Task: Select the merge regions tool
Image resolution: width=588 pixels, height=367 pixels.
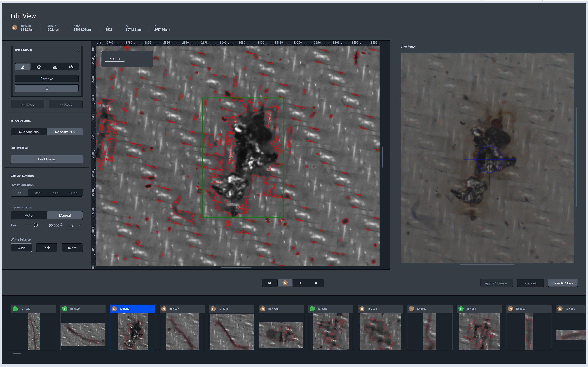Action: pos(71,67)
